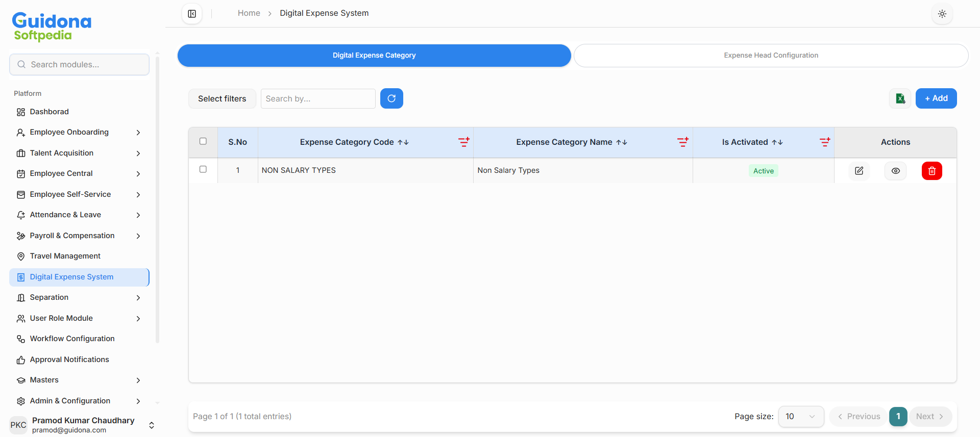The width and height of the screenshot is (980, 437).
Task: Click 'Digital Expense System' breadcrumb text
Action: pos(324,13)
